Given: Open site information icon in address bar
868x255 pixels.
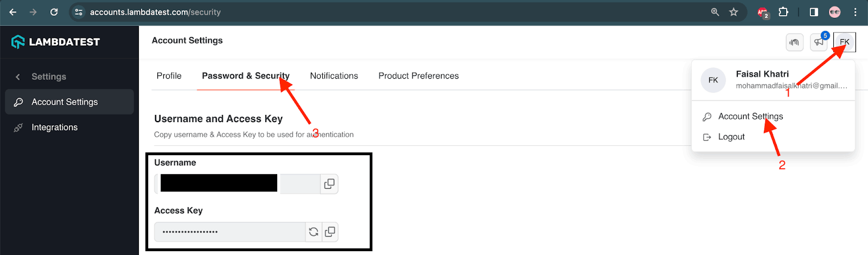Looking at the screenshot, I should point(79,12).
